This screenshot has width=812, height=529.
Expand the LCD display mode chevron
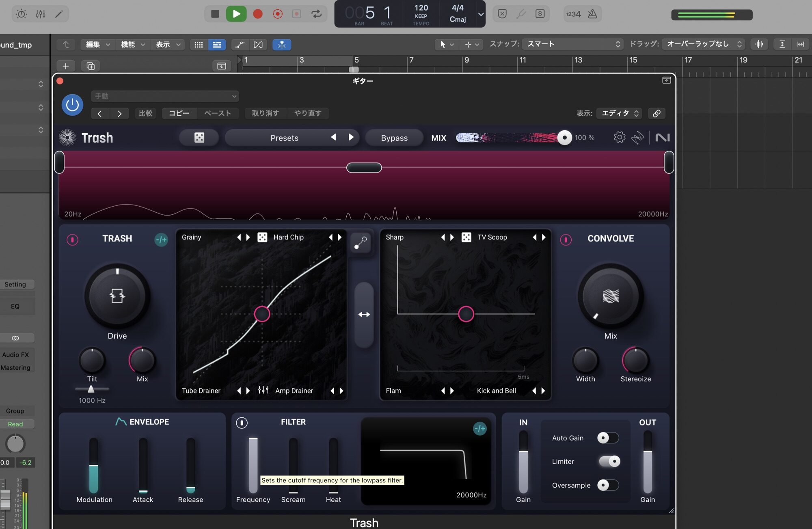(x=481, y=14)
